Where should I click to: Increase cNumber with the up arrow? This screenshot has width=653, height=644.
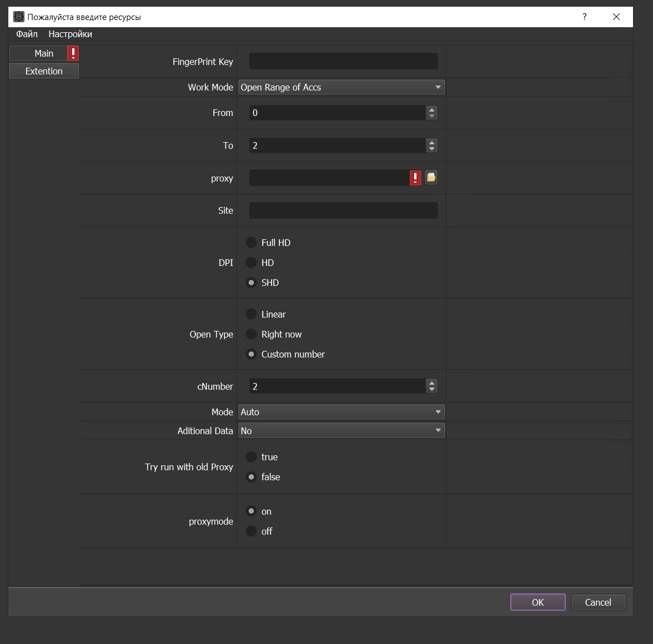[x=431, y=384]
